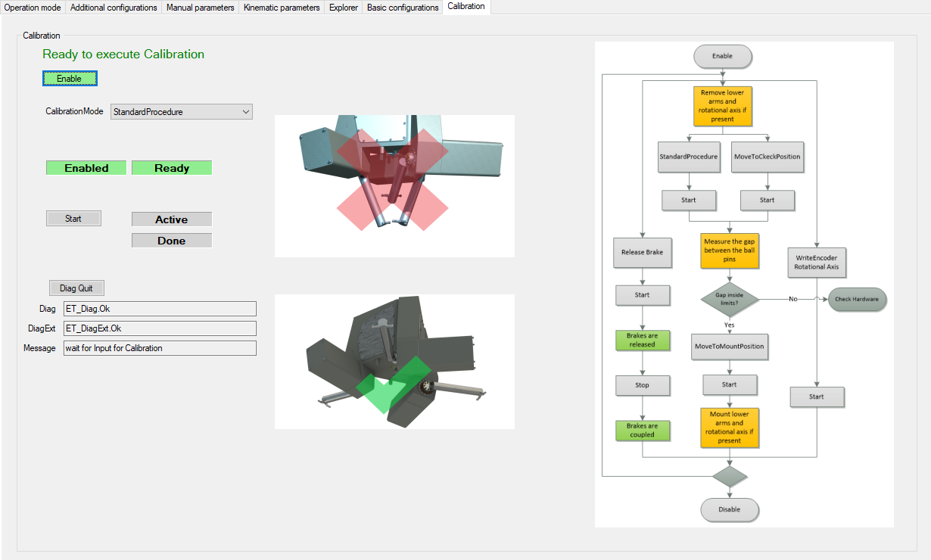The image size is (931, 560).
Task: Click the Diag Quit button
Action: (x=76, y=288)
